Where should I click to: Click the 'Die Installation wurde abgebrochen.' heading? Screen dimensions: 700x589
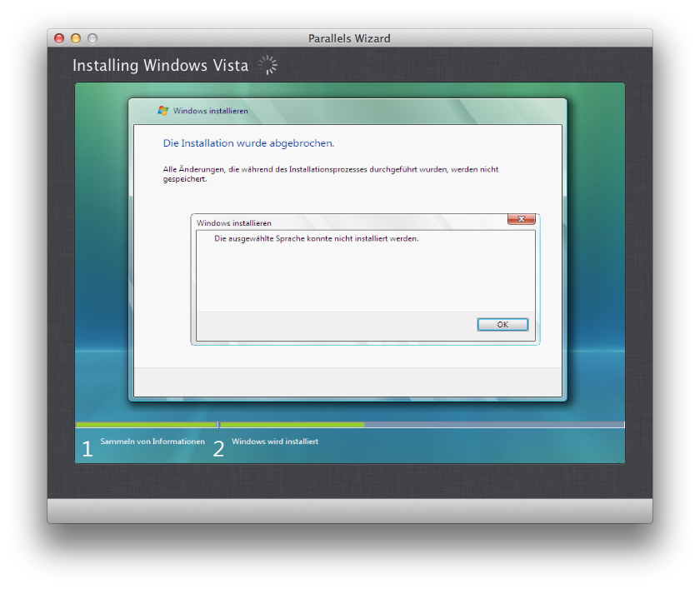click(x=248, y=143)
